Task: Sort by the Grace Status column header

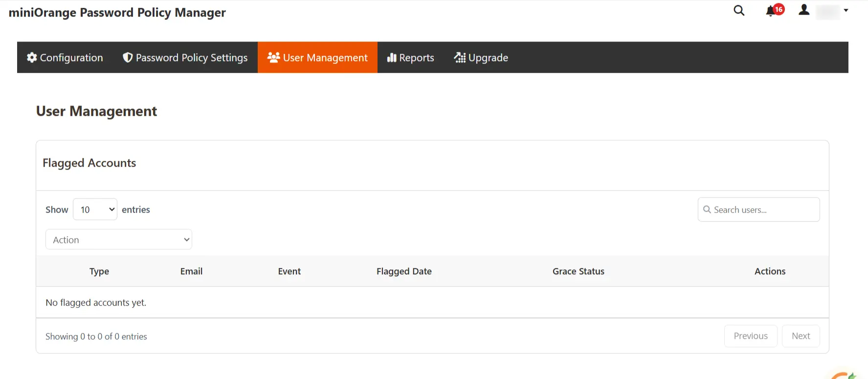Action: 579,271
